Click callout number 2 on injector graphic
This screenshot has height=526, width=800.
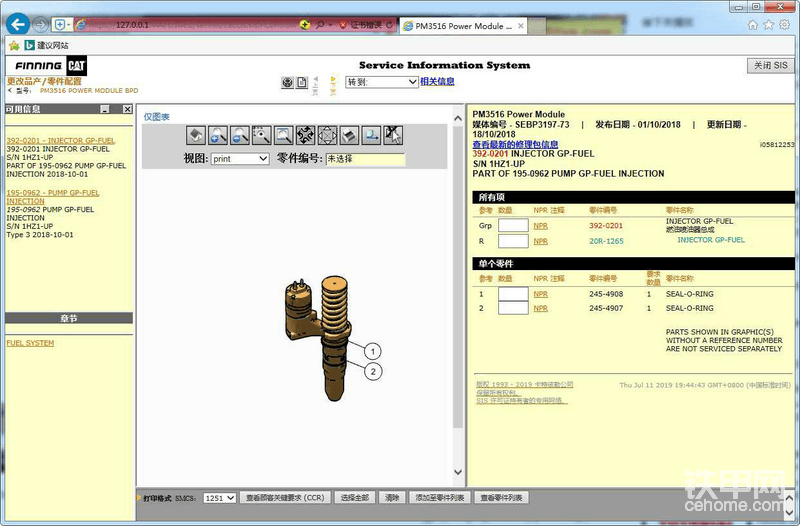[x=373, y=371]
